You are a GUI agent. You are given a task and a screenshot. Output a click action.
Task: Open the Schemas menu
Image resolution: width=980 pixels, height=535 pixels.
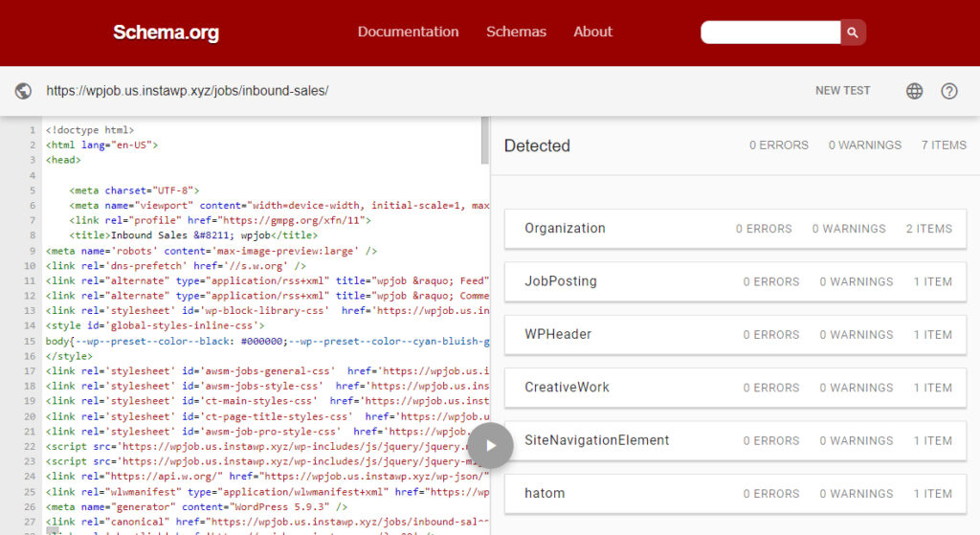[x=516, y=32]
